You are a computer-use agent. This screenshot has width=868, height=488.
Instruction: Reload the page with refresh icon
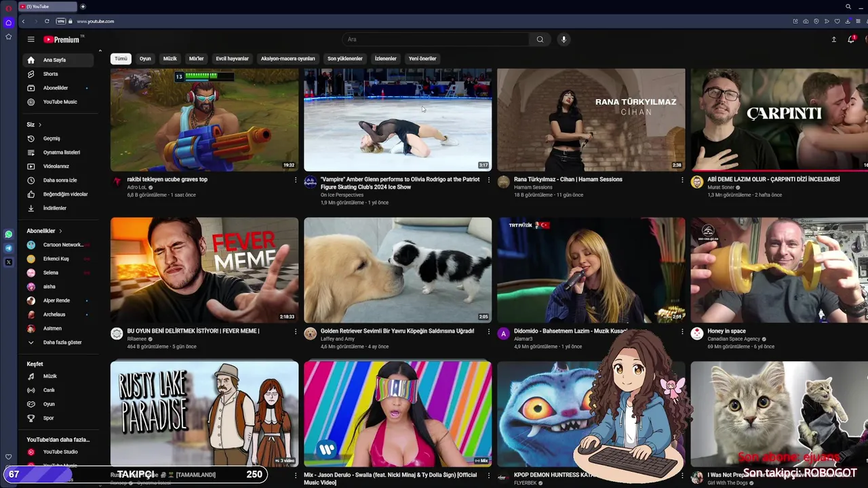coord(47,21)
